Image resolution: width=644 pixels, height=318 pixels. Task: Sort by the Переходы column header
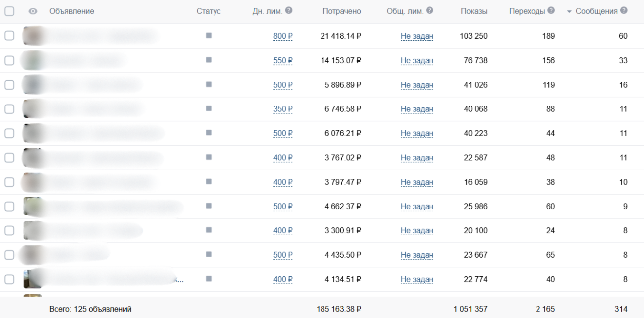[x=527, y=11]
